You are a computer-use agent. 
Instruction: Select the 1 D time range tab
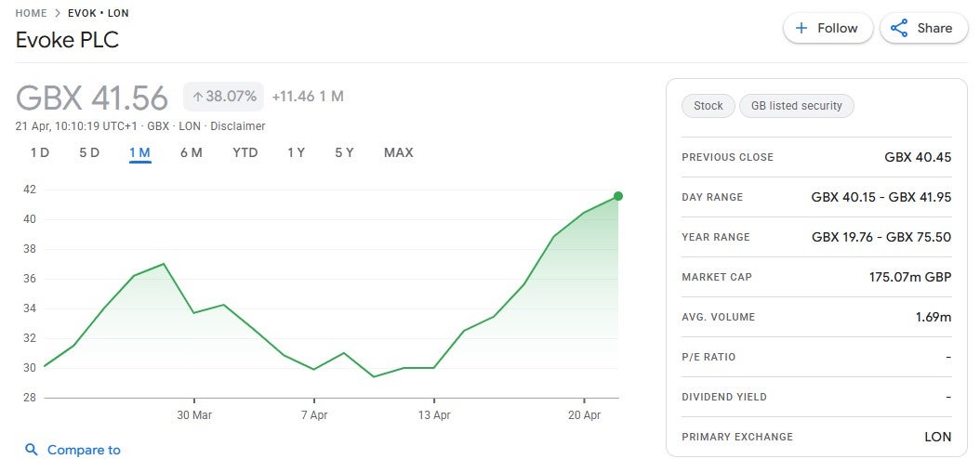(40, 152)
